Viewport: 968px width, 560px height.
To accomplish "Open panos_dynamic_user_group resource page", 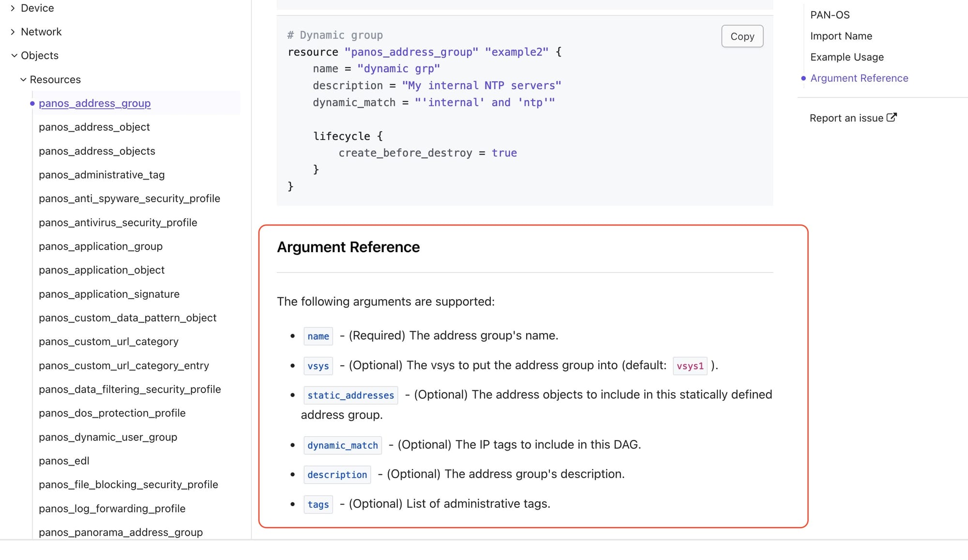I will coord(107,437).
